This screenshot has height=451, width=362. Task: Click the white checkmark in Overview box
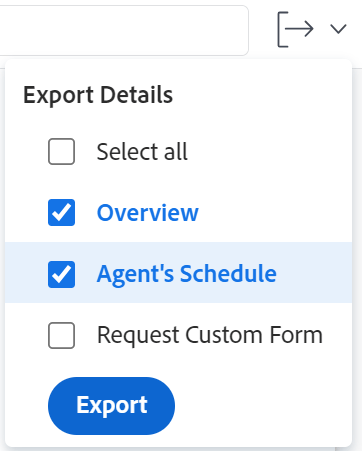[x=61, y=213]
